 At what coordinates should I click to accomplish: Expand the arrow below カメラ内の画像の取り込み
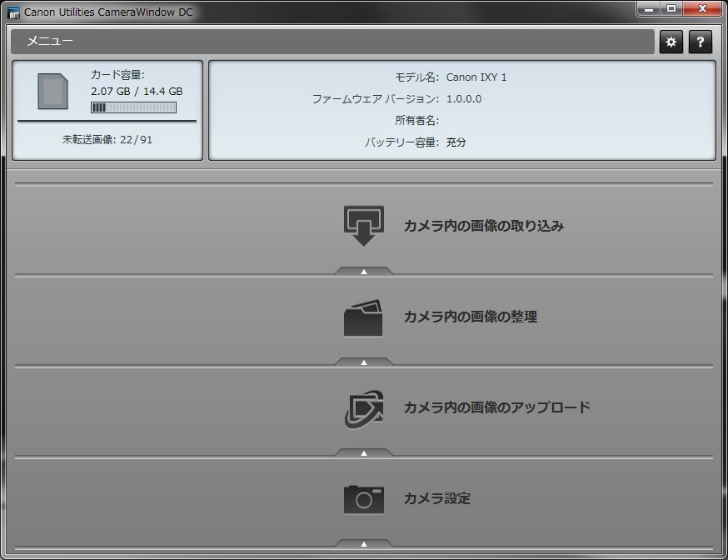(364, 271)
